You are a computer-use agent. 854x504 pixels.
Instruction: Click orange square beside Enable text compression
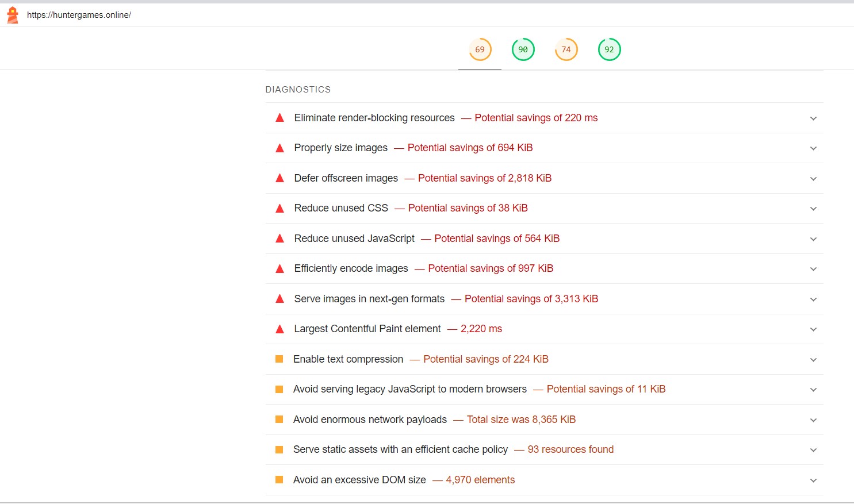279,359
